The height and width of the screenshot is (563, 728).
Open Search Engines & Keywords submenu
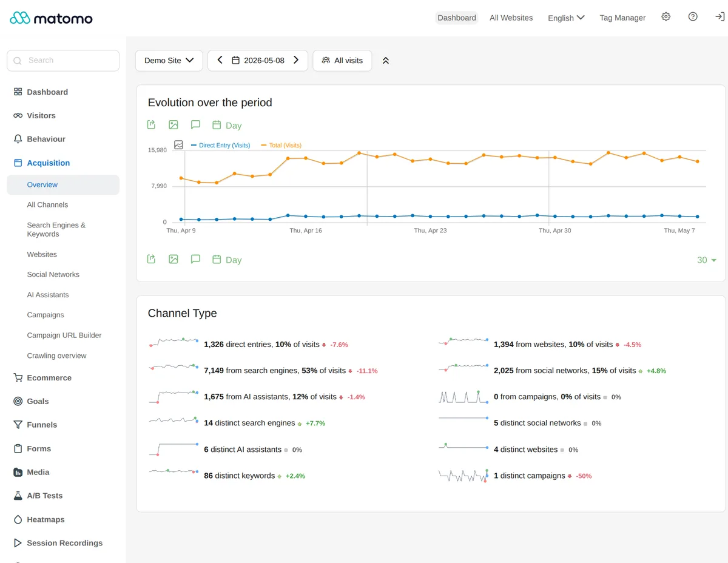click(56, 229)
